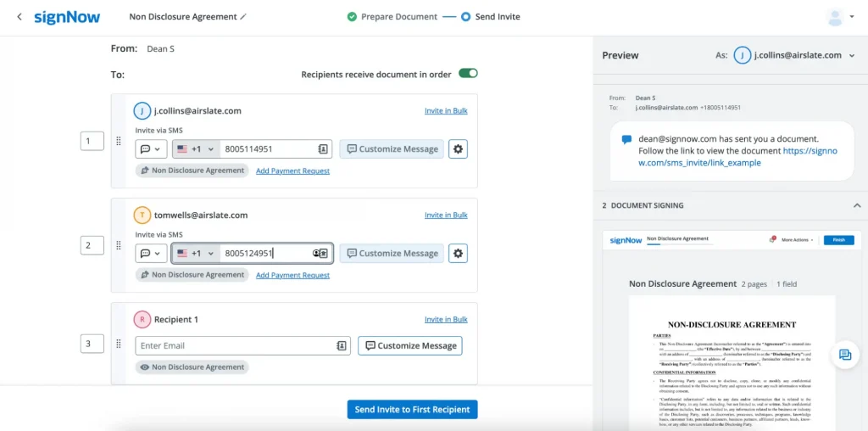
Task: Open settings gear for j.collins recipient
Action: point(458,149)
